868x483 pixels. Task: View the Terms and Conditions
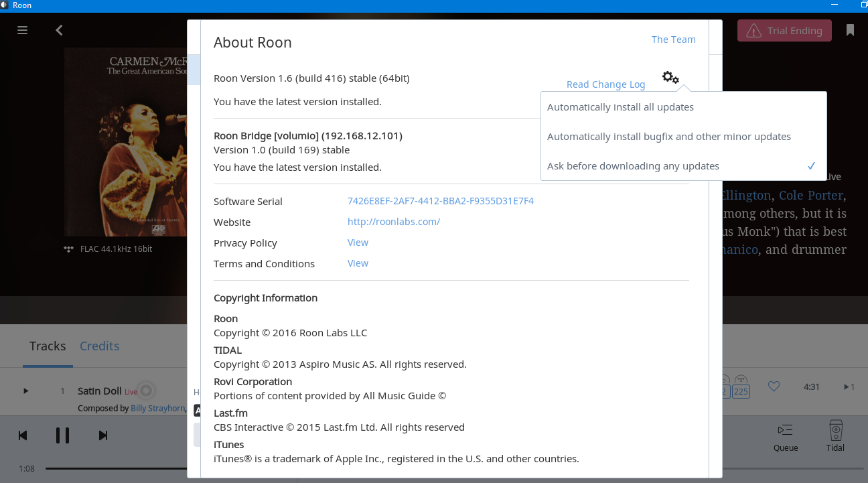tap(358, 263)
